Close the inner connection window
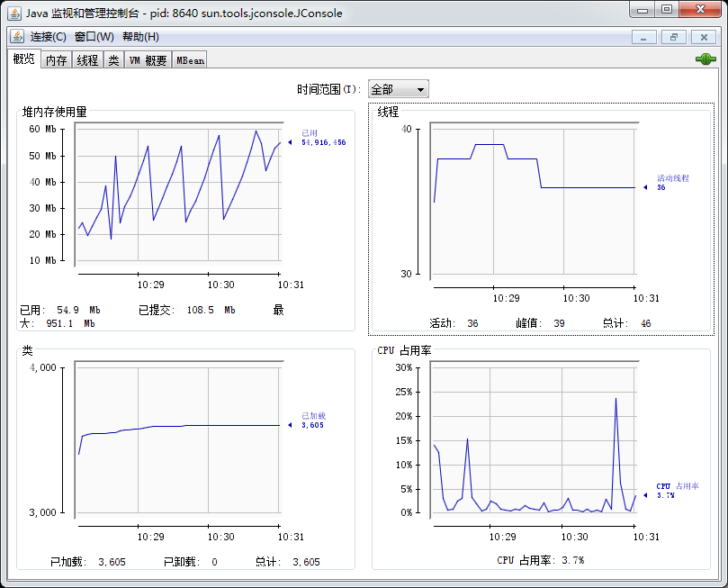 pyautogui.click(x=704, y=37)
